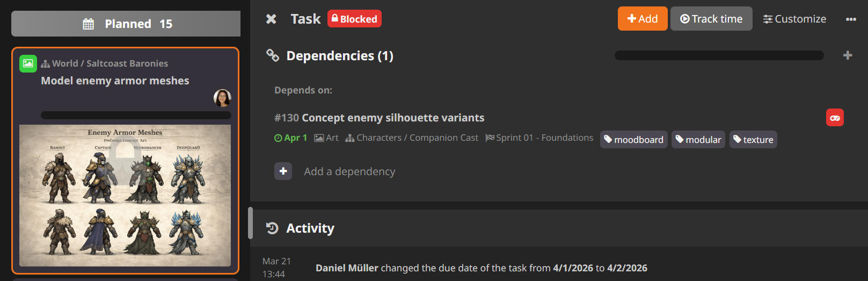868x281 pixels.
Task: Click the orange Add button
Action: coord(642,19)
